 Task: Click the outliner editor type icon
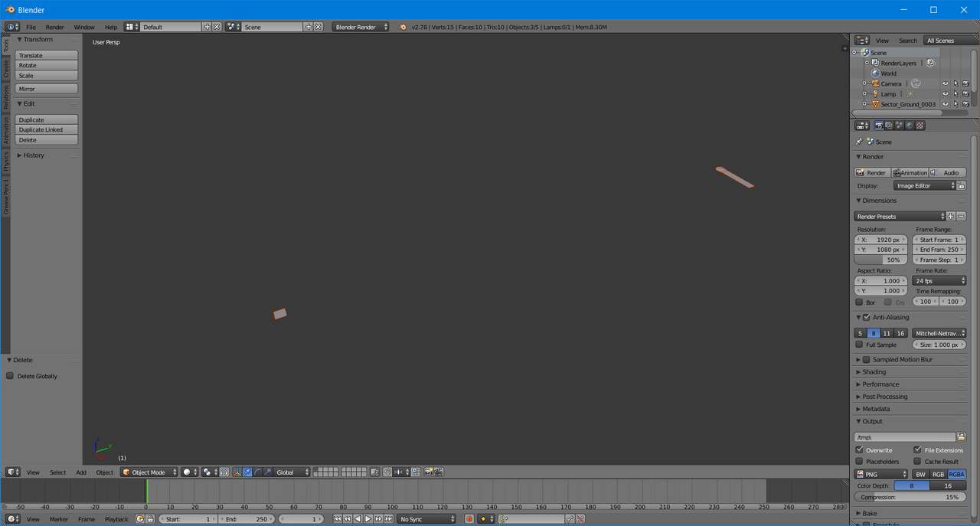(x=862, y=41)
